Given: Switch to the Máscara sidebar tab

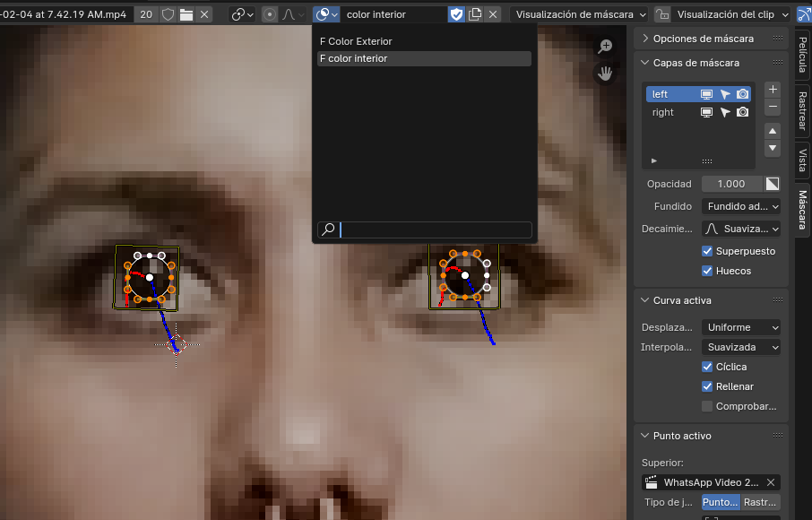Looking at the screenshot, I should 802,210.
